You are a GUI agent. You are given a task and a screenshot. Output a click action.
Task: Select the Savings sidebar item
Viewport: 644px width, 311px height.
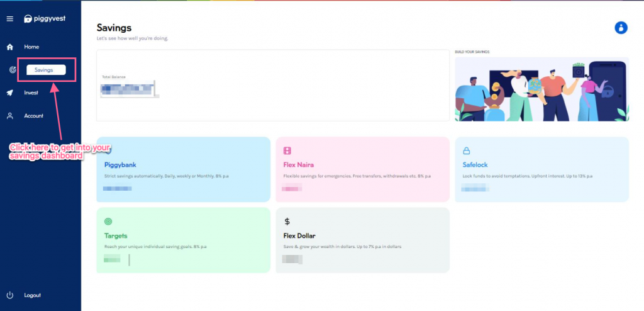click(x=46, y=70)
